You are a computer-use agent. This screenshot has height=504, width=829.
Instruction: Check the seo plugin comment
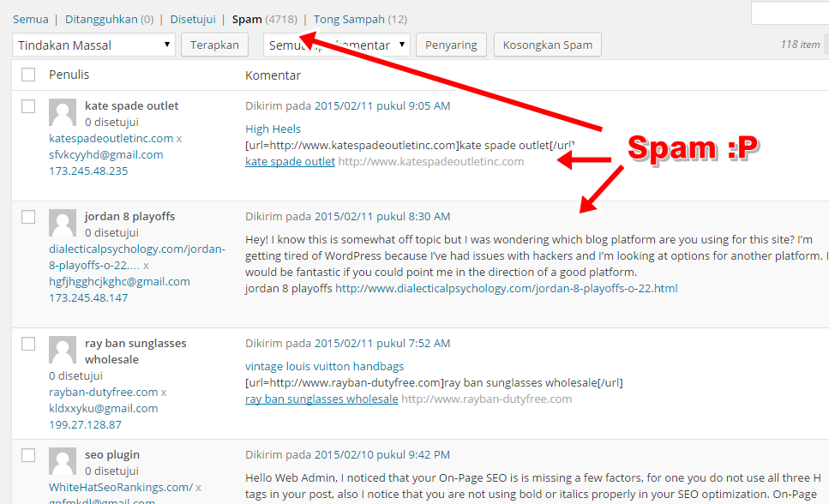pos(28,455)
